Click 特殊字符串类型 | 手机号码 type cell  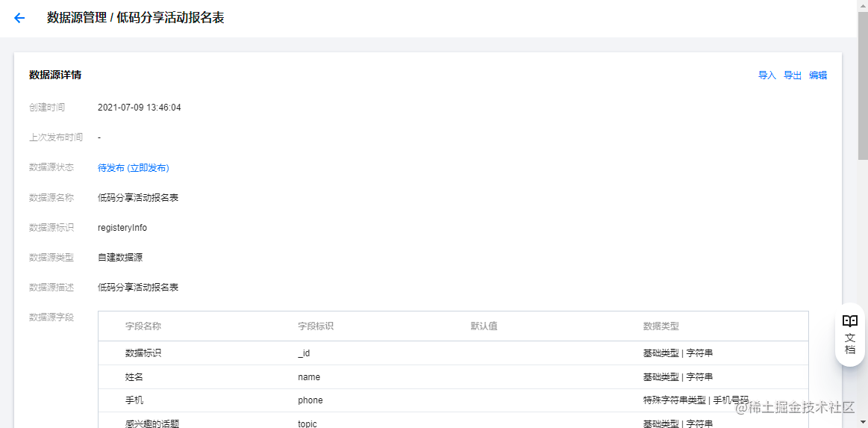696,400
